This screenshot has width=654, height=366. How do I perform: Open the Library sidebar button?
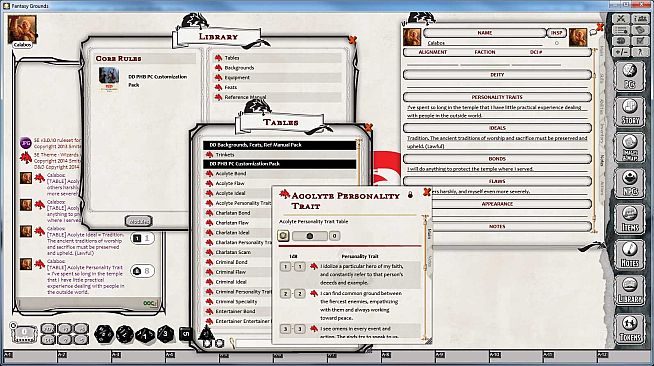[629, 291]
